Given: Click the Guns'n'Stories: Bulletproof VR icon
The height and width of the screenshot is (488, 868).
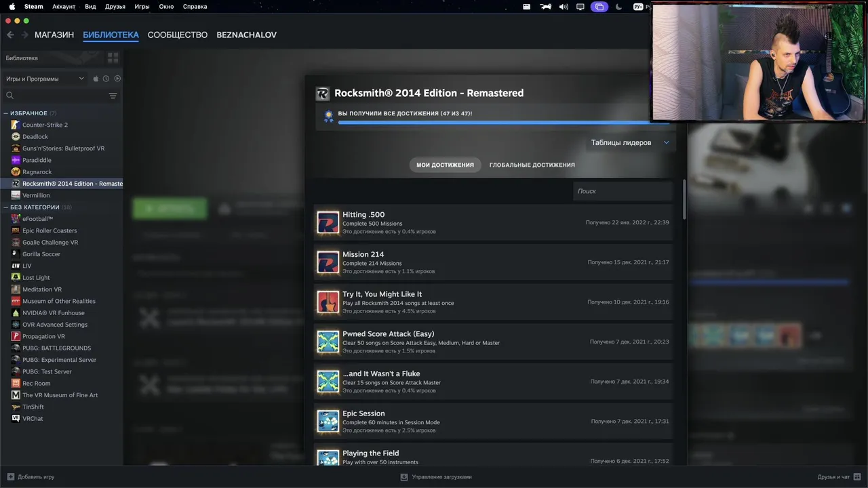Looking at the screenshot, I should (16, 148).
